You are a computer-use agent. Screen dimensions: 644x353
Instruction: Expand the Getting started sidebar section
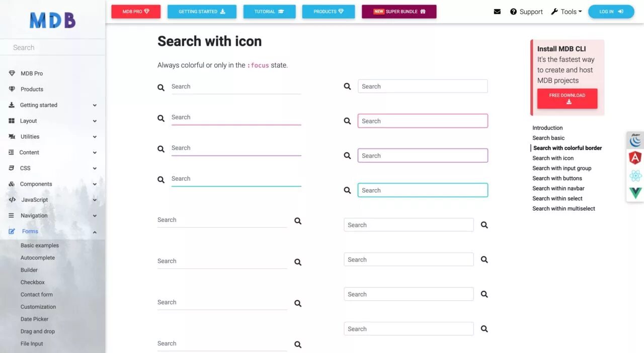click(x=53, y=105)
